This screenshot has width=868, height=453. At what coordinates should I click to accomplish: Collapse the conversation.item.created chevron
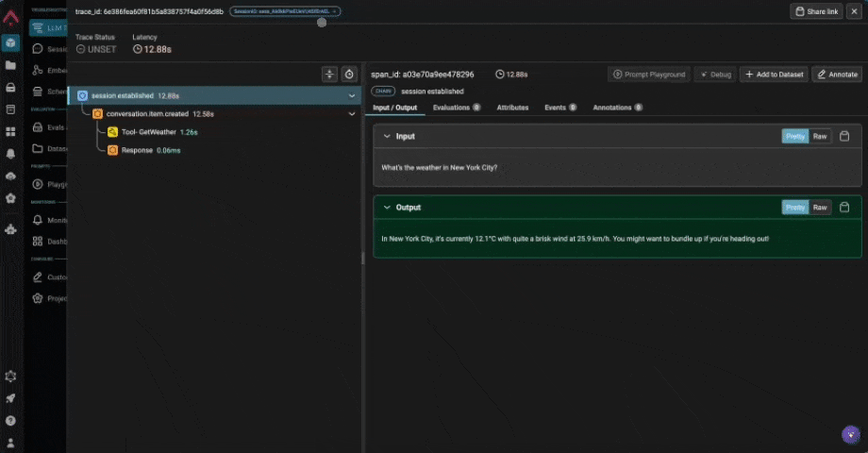point(352,114)
